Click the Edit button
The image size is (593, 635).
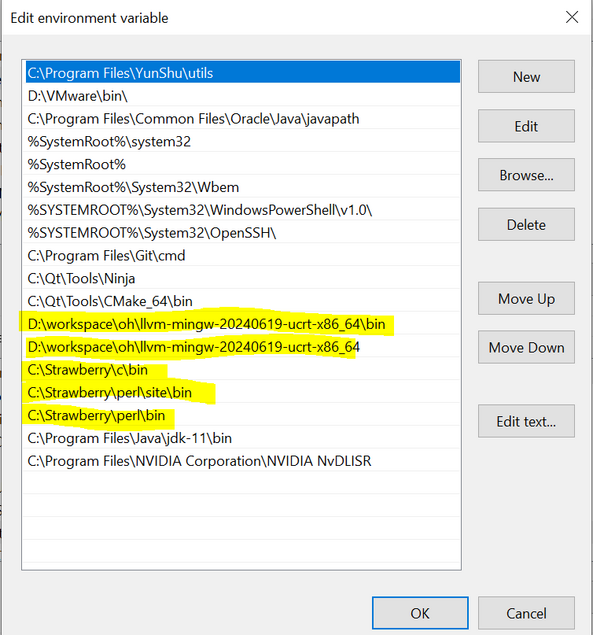point(526,126)
